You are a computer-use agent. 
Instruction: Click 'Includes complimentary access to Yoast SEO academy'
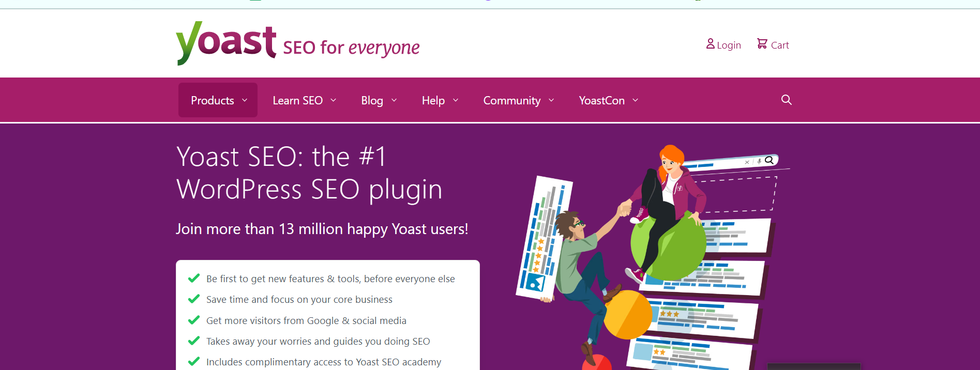click(x=324, y=362)
